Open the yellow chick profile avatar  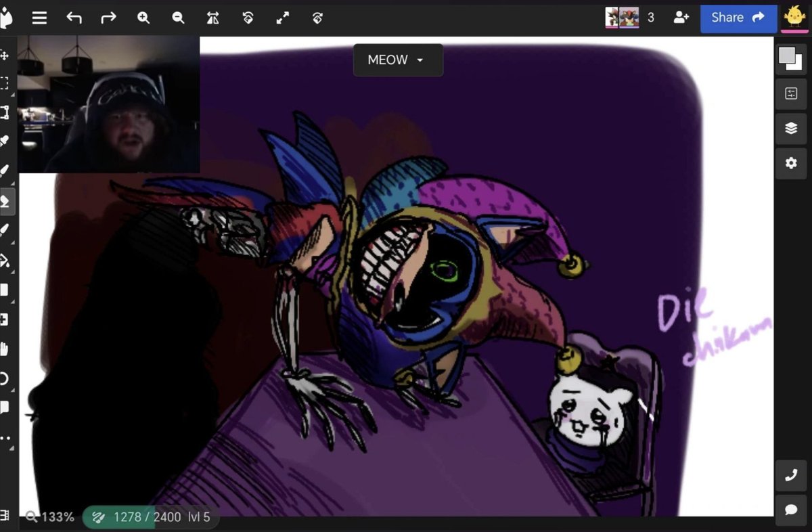click(x=794, y=18)
